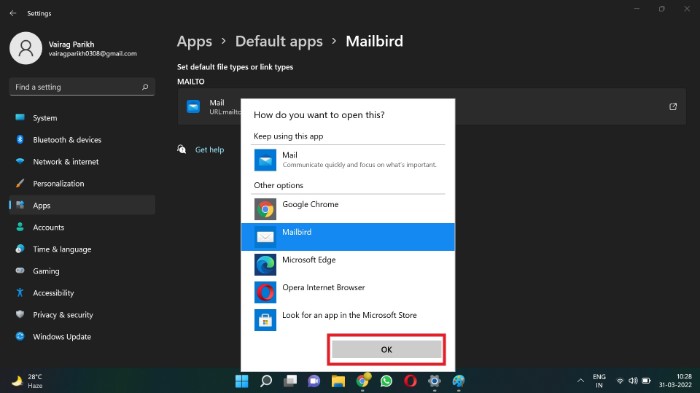Open the Teams Chat taskbar icon
Screen dimensions: 700x393
[x=314, y=381]
